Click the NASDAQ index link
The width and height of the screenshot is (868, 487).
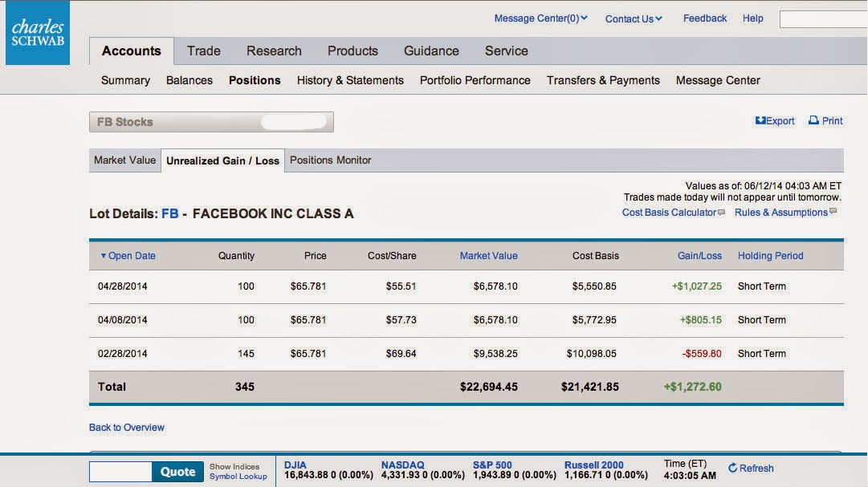(403, 465)
